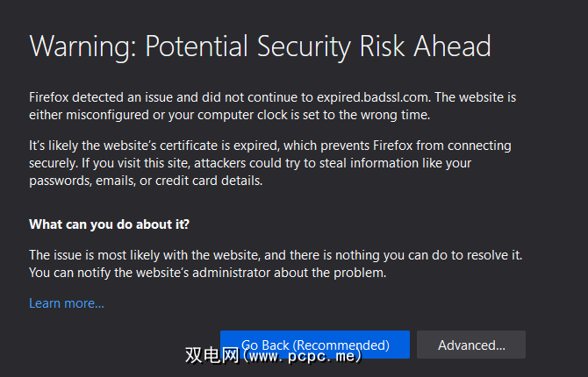The image size is (588, 377).
Task: Click the Chinese watermark text 双电网
Action: click(x=209, y=356)
